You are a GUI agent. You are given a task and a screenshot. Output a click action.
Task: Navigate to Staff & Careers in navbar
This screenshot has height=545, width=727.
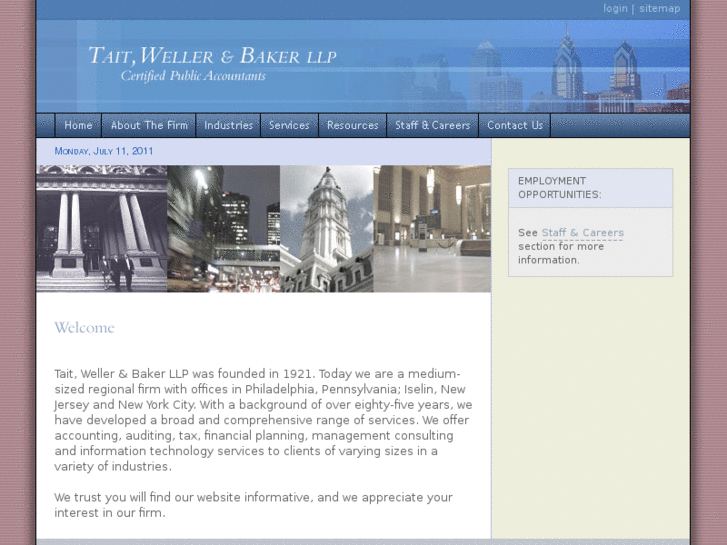(x=432, y=125)
